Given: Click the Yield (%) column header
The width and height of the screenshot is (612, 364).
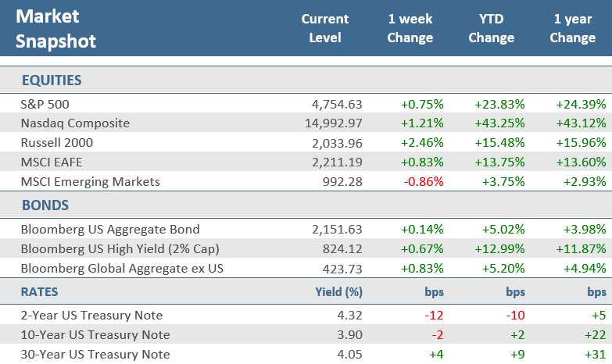Looking at the screenshot, I should 338,292.
